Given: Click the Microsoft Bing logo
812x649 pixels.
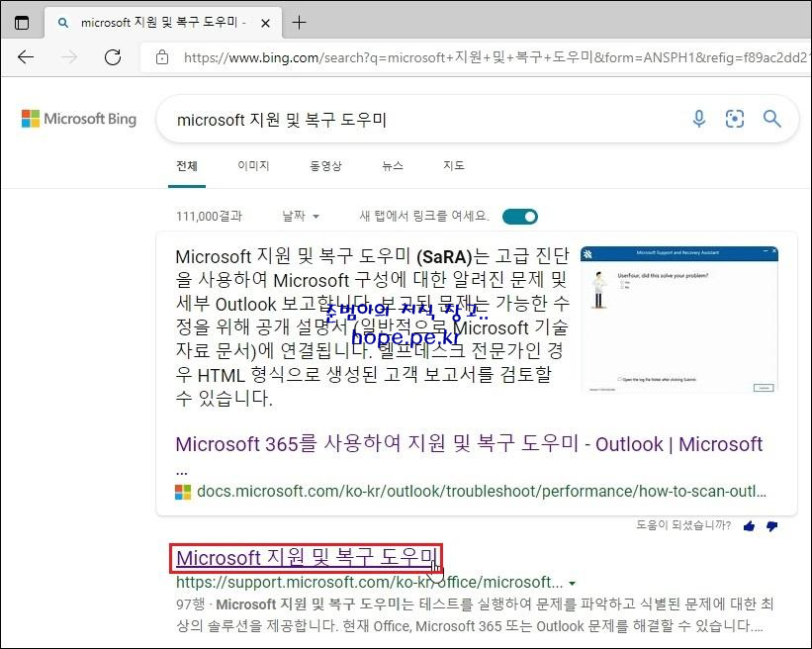Looking at the screenshot, I should pos(79,119).
